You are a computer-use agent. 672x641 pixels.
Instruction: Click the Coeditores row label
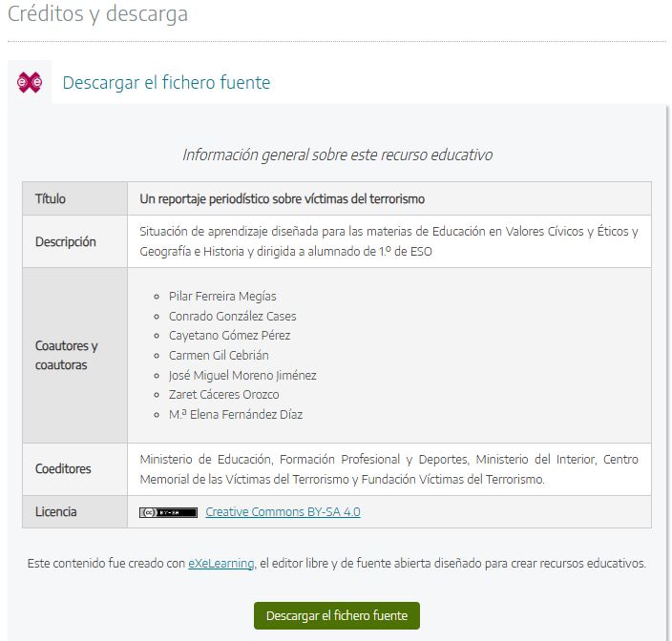(63, 469)
